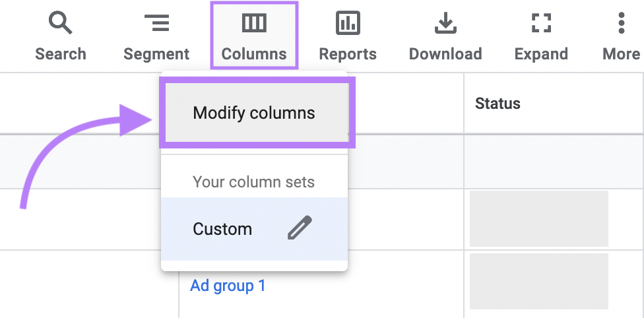Image resolution: width=644 pixels, height=318 pixels.
Task: Open the Ad group 1 link
Action: [x=228, y=286]
